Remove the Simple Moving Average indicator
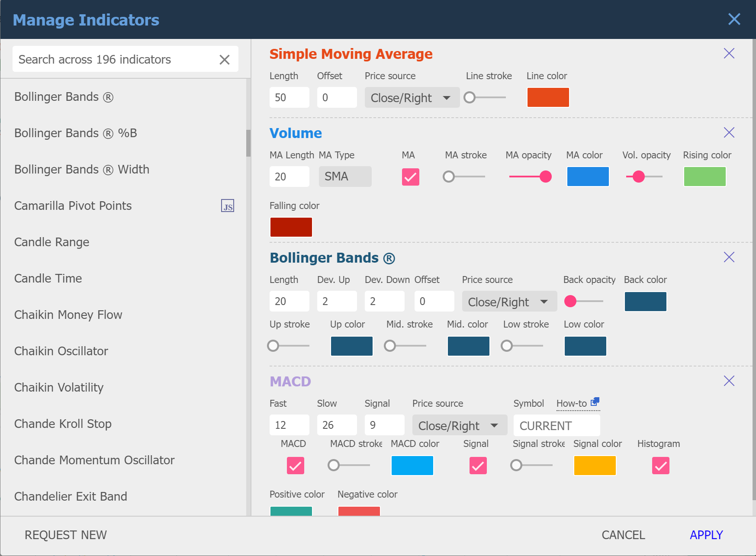Image resolution: width=756 pixels, height=556 pixels. pos(729,53)
